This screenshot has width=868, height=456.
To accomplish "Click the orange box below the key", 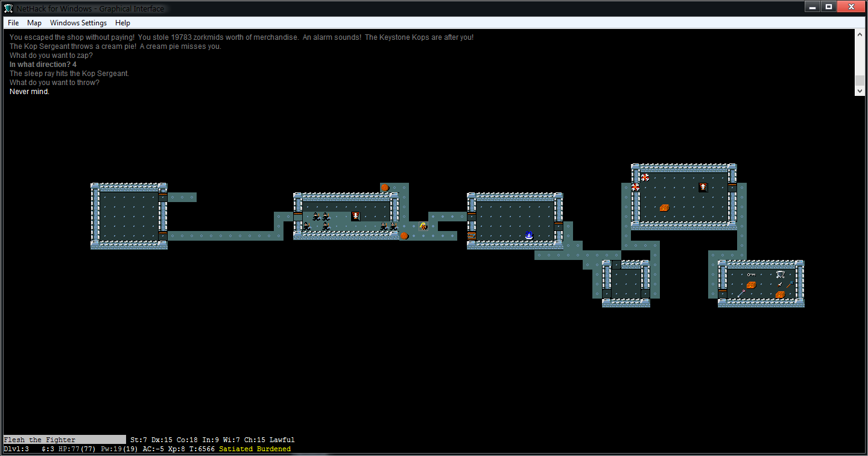I will click(x=752, y=284).
